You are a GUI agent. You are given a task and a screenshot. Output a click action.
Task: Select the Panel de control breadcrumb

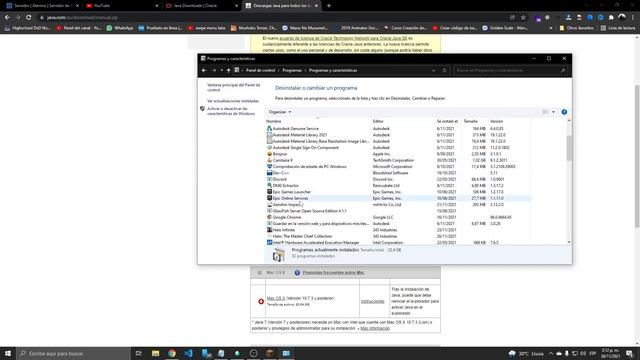260,71
